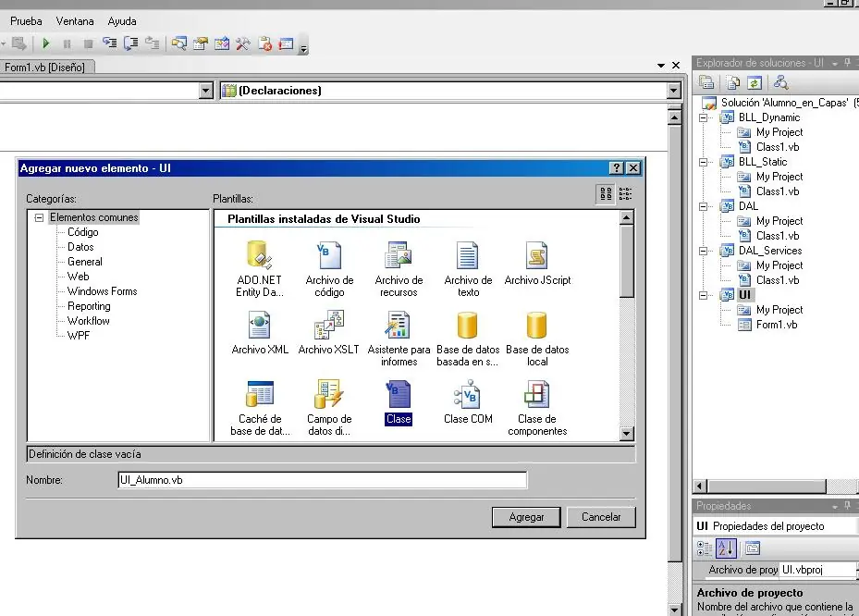Viewport: 859px width, 616px height.
Task: Select the WPF category
Action: [79, 336]
